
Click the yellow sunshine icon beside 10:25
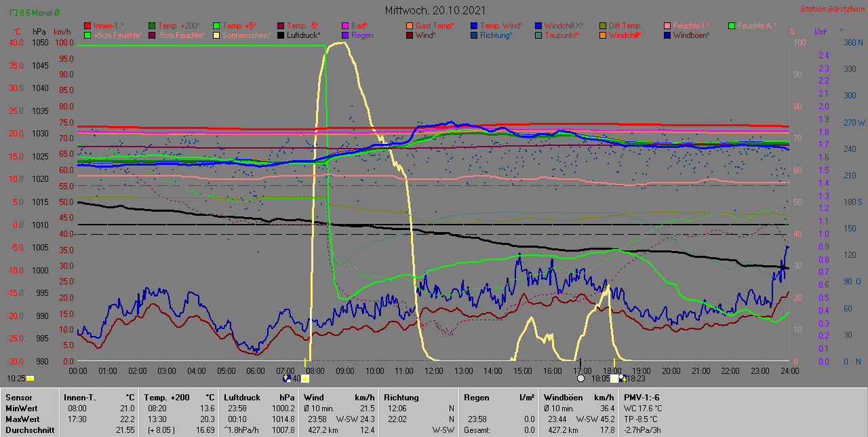tap(30, 379)
